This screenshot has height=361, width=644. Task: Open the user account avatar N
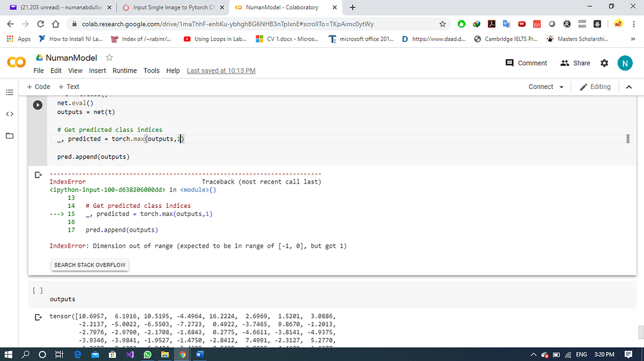tap(625, 63)
